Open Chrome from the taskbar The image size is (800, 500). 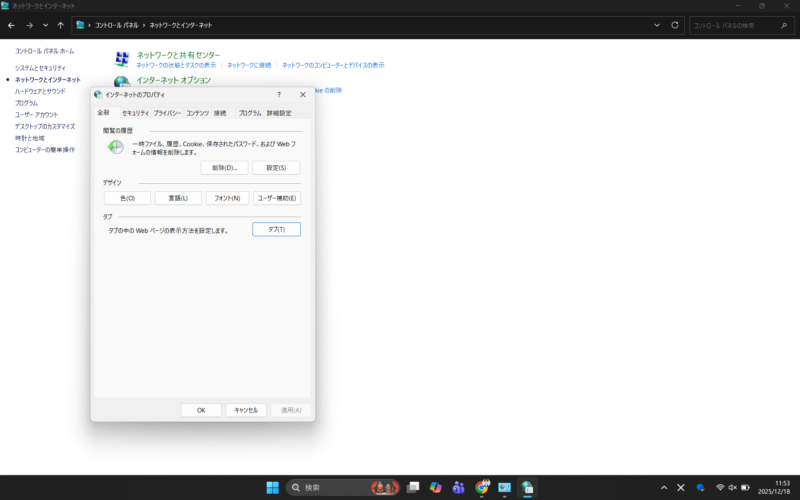click(x=482, y=487)
